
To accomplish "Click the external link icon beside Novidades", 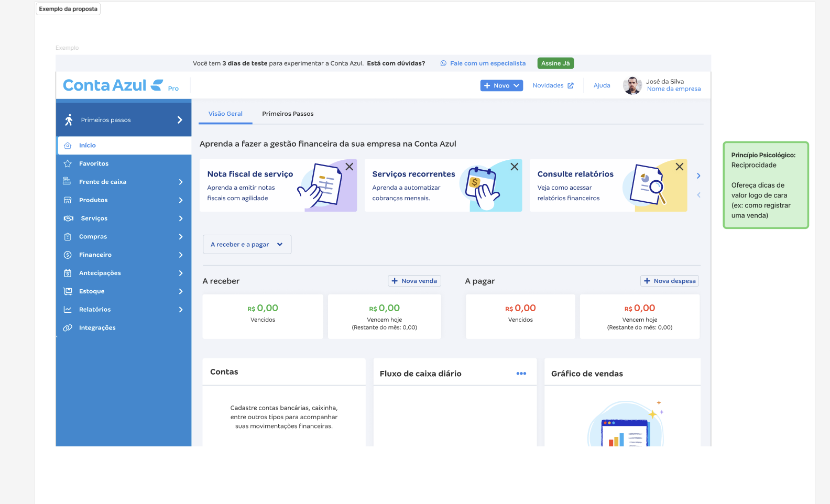I will (x=571, y=85).
